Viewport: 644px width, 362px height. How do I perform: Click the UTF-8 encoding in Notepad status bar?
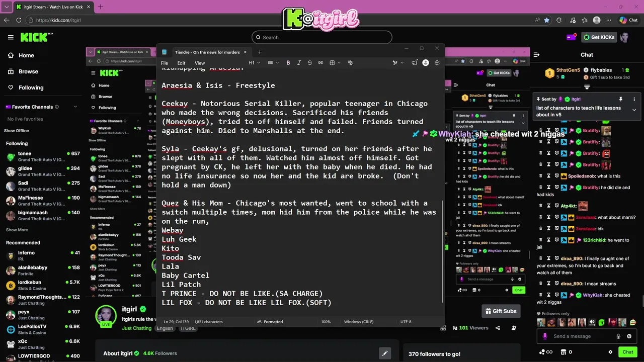click(x=406, y=322)
